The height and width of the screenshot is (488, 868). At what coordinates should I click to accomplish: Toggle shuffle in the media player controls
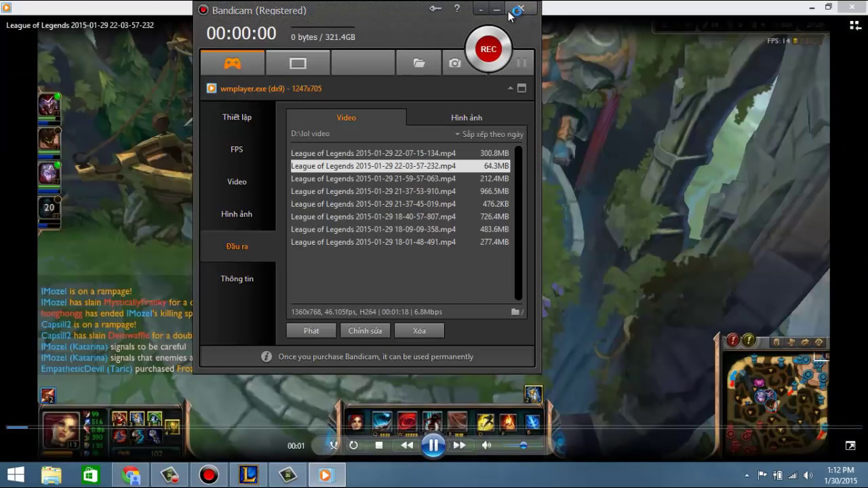[x=333, y=445]
